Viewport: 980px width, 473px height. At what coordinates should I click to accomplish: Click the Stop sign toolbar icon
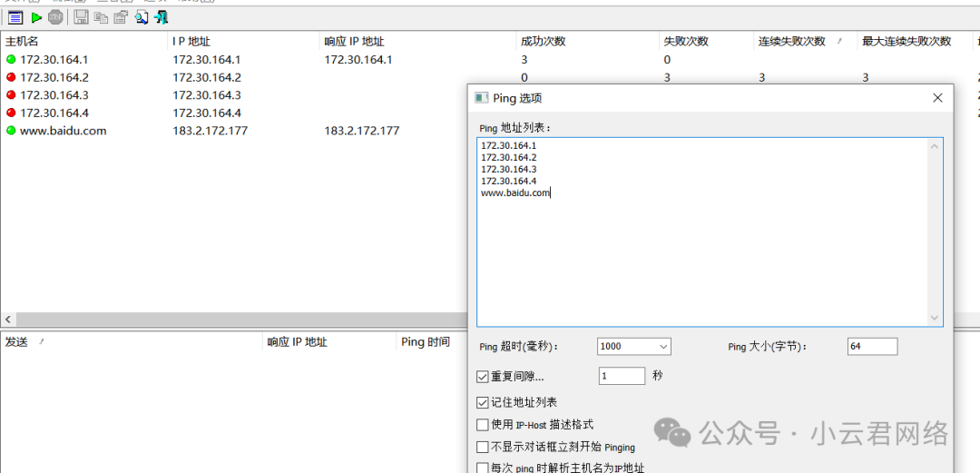56,17
